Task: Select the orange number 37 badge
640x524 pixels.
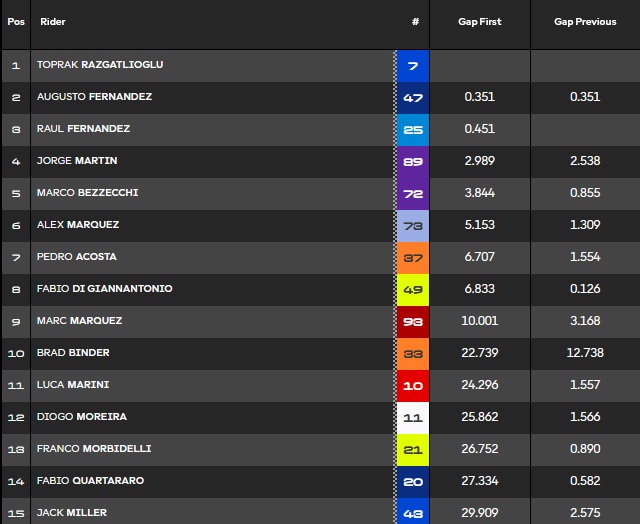Action: [413, 258]
